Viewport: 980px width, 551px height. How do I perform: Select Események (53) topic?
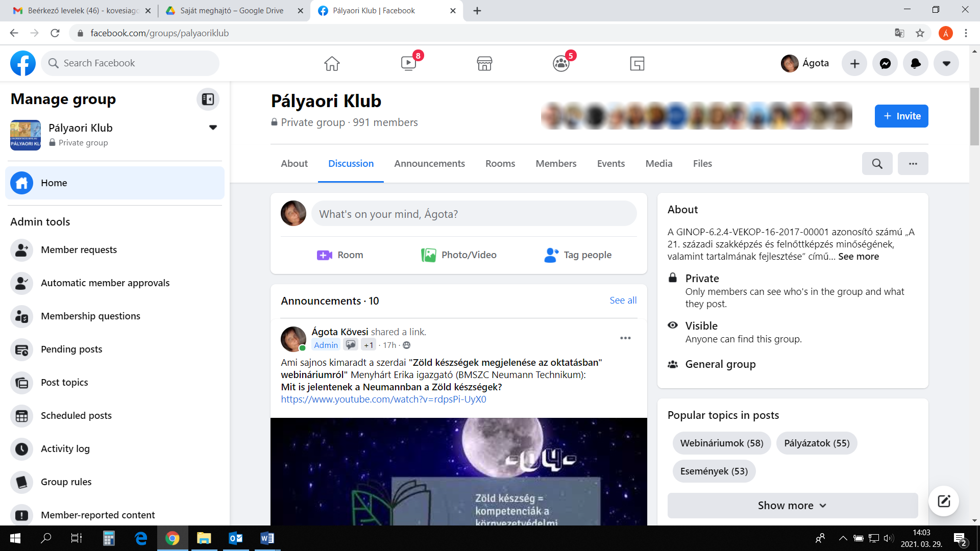point(714,471)
